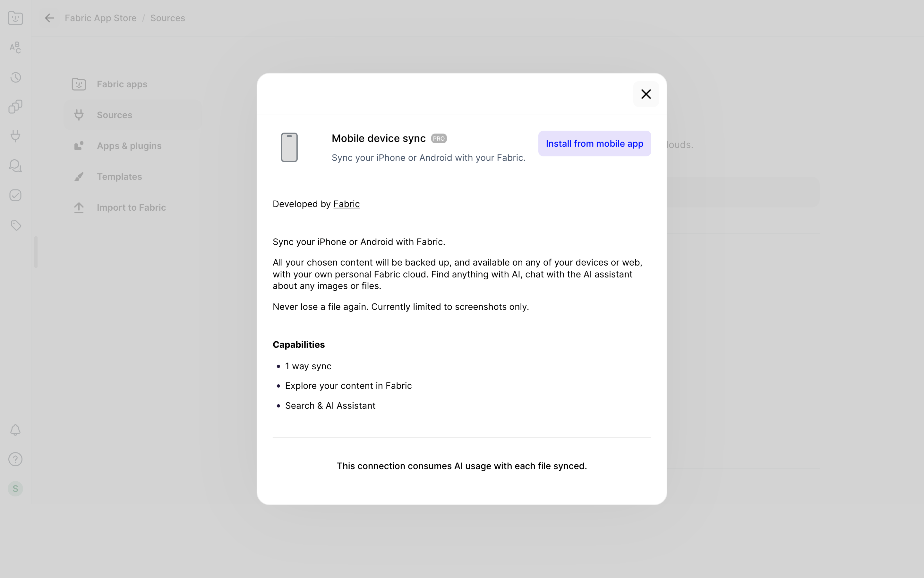Click the AI usage notice text

tap(462, 466)
